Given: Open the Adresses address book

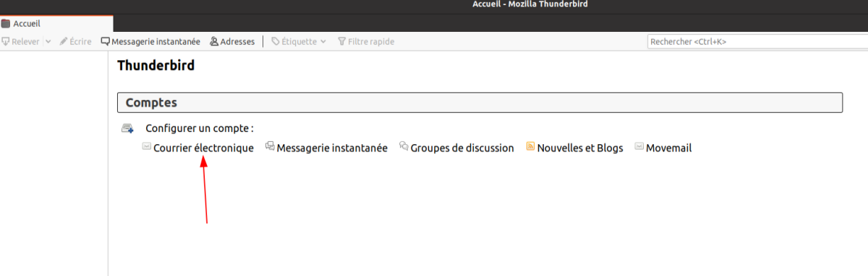Looking at the screenshot, I should tap(232, 41).
